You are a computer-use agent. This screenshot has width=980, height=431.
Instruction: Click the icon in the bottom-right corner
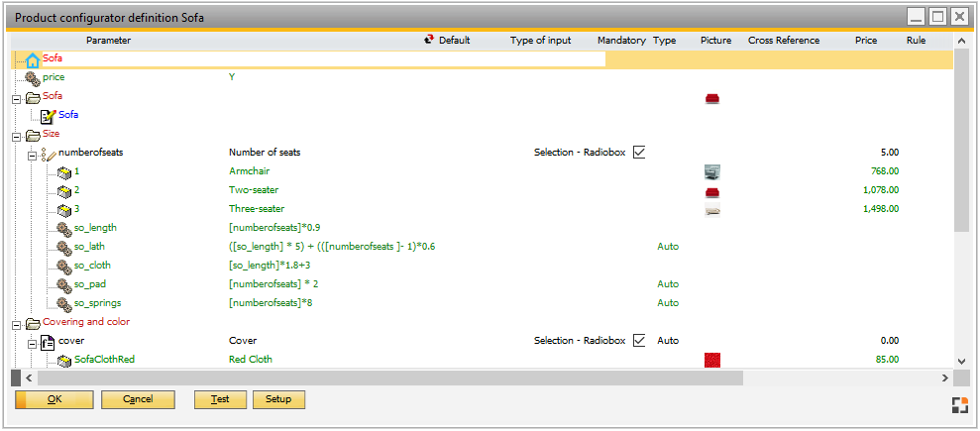pyautogui.click(x=958, y=404)
